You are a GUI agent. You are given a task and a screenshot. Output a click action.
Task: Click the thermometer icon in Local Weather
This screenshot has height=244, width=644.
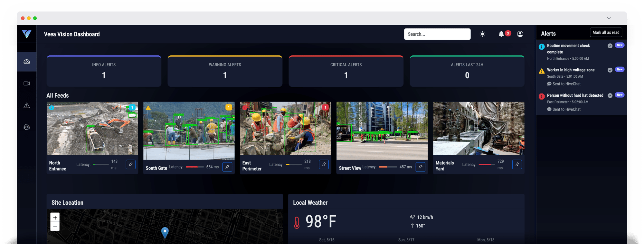pyautogui.click(x=297, y=222)
